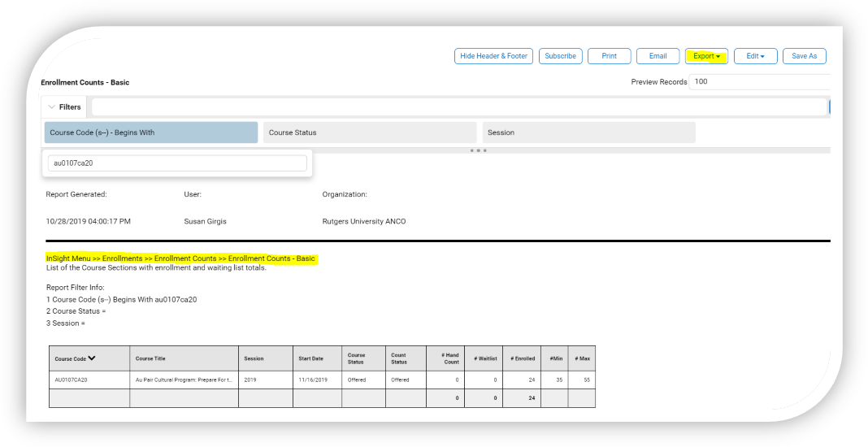868x447 pixels.
Task: Click the empty filter bar beside Filters
Action: [x=458, y=107]
